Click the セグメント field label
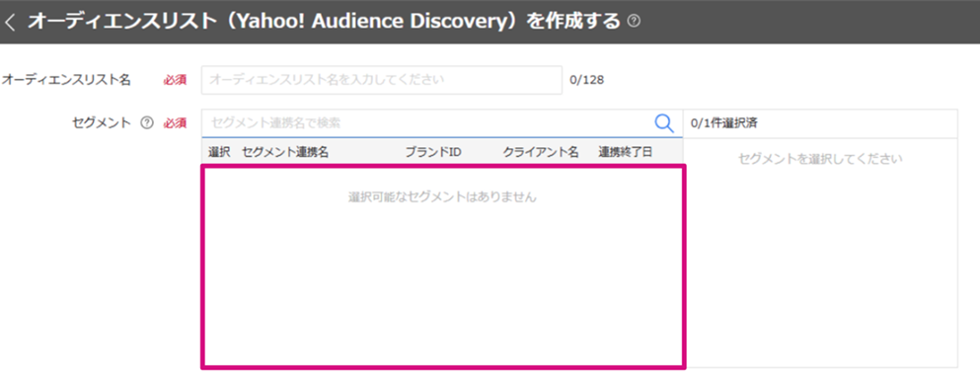Viewport: 980px width, 380px height. (102, 123)
